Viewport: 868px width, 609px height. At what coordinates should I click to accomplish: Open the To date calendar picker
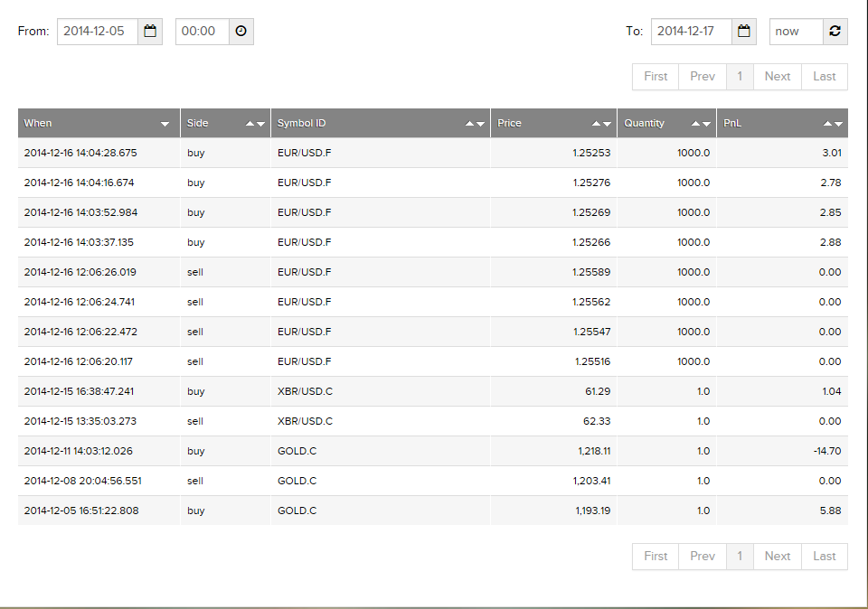744,32
